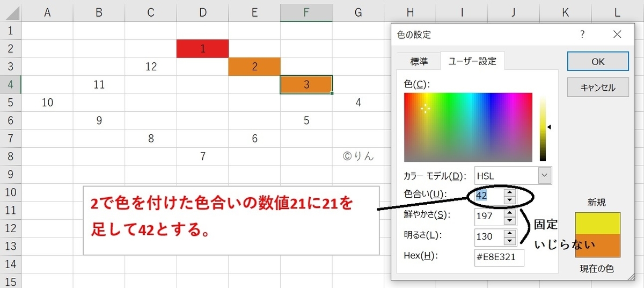This screenshot has height=288, width=644.
Task: Select column G header
Action: (358, 12)
